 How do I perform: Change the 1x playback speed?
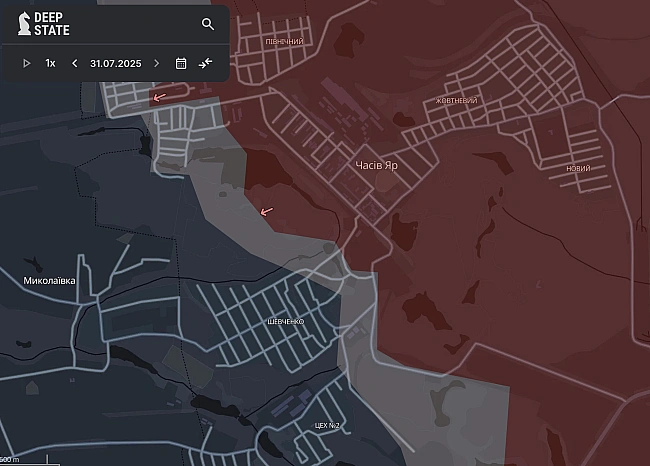51,63
